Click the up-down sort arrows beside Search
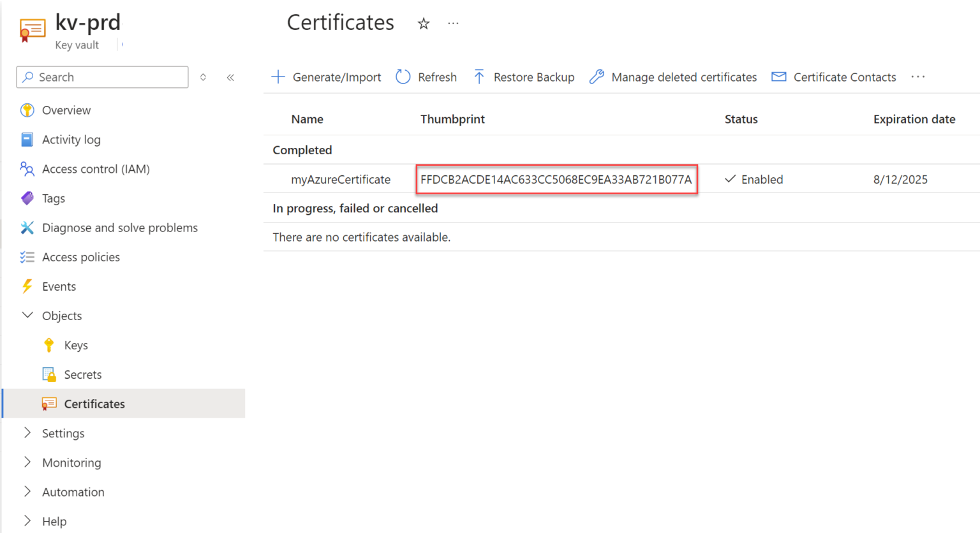Screen dimensions: 980x533 point(203,77)
